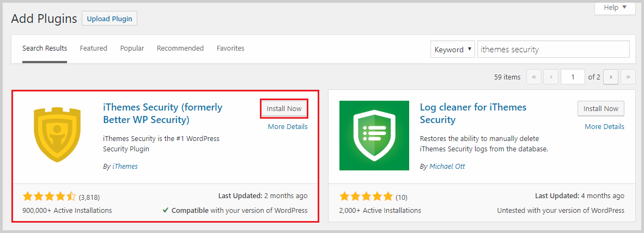Image resolution: width=644 pixels, height=233 pixels.
Task: Open the Favorites tab
Action: 230,48
